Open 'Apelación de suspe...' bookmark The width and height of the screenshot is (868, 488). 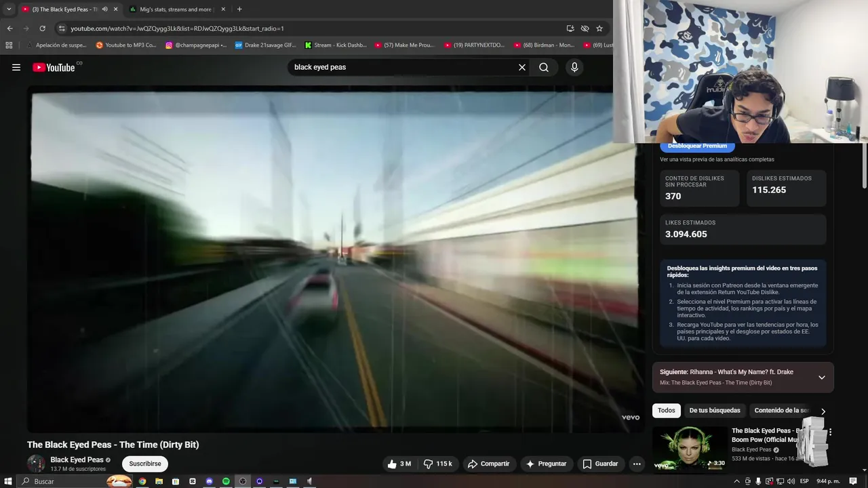(x=56, y=45)
